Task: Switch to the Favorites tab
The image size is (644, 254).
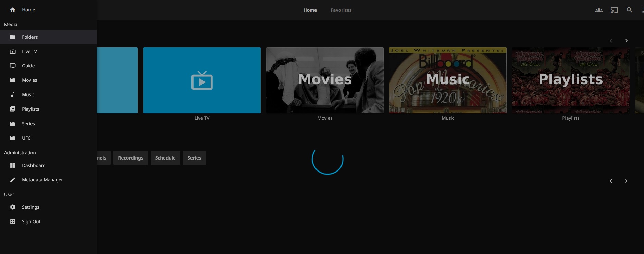Action: point(341,10)
